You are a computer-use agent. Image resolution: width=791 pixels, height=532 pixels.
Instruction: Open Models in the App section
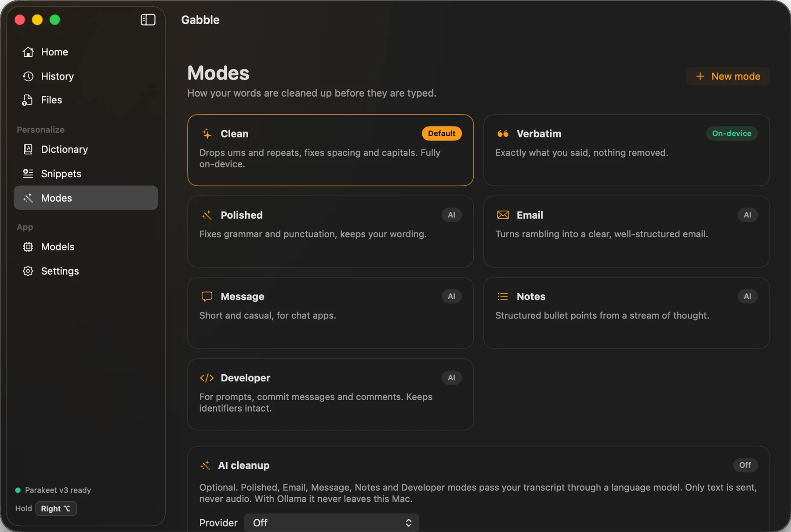[x=86, y=247]
